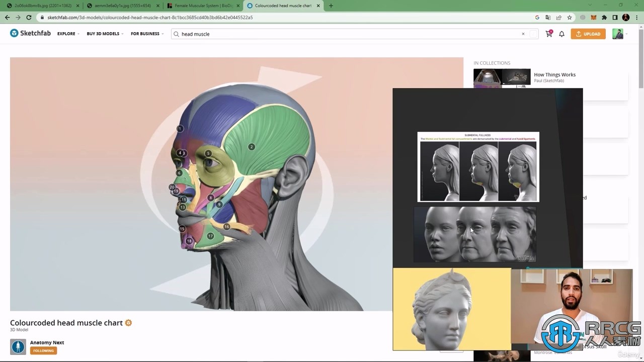Screen dimensions: 644x362
Task: Open the Anatomy Next profile link
Action: pos(47,342)
